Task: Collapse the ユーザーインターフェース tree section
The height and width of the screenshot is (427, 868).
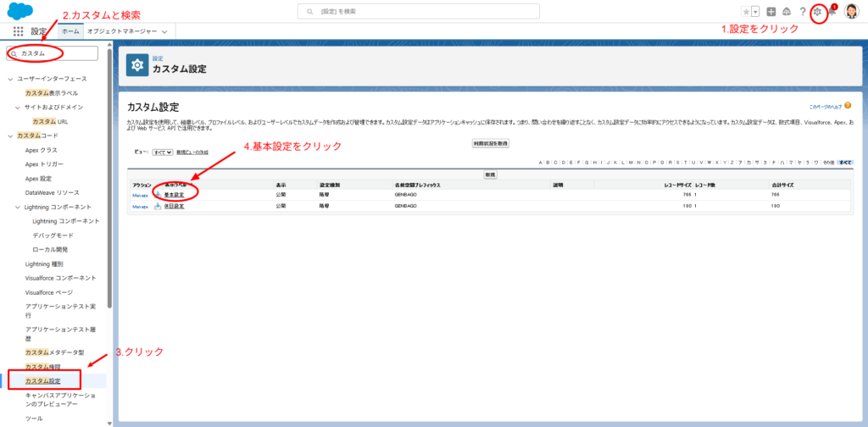Action: [10, 79]
